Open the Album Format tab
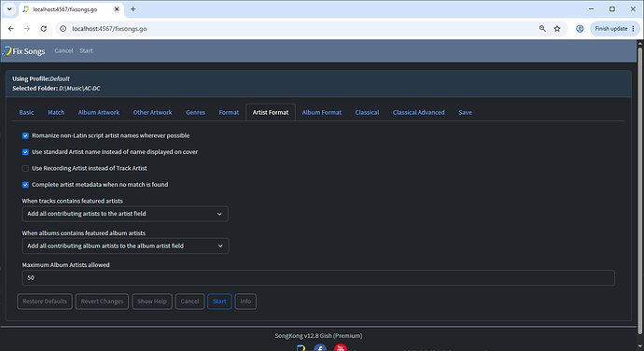644x351 pixels. [x=322, y=112]
